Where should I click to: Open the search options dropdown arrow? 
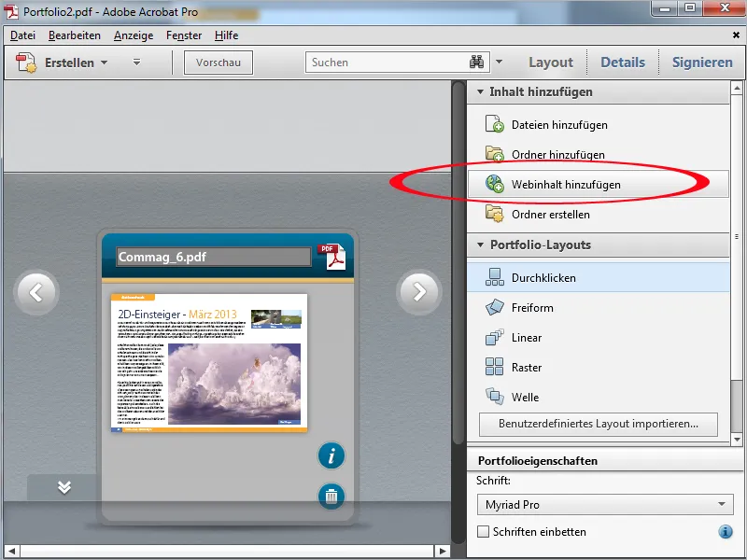[500, 62]
